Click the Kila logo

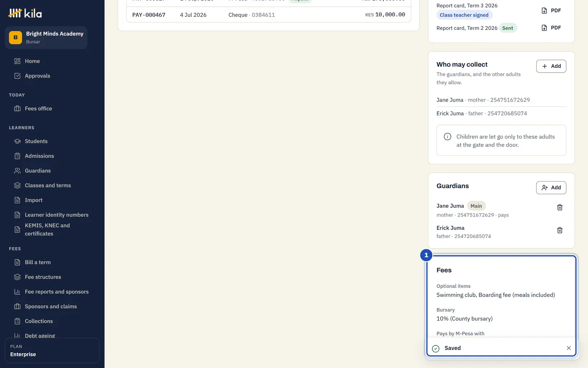(x=25, y=13)
